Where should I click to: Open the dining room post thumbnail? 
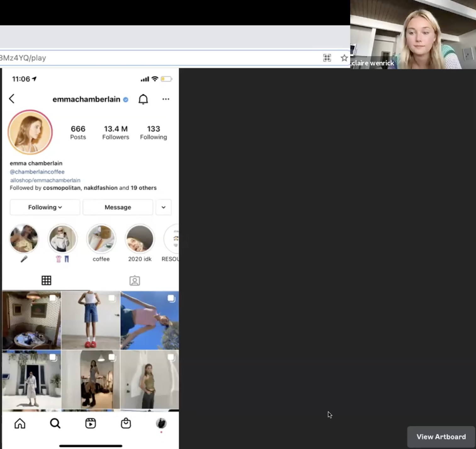[31, 320]
